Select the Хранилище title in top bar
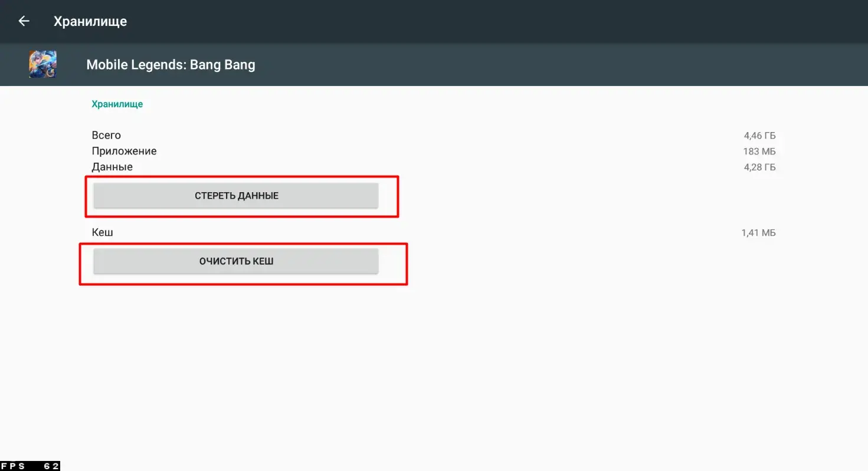 pos(90,22)
